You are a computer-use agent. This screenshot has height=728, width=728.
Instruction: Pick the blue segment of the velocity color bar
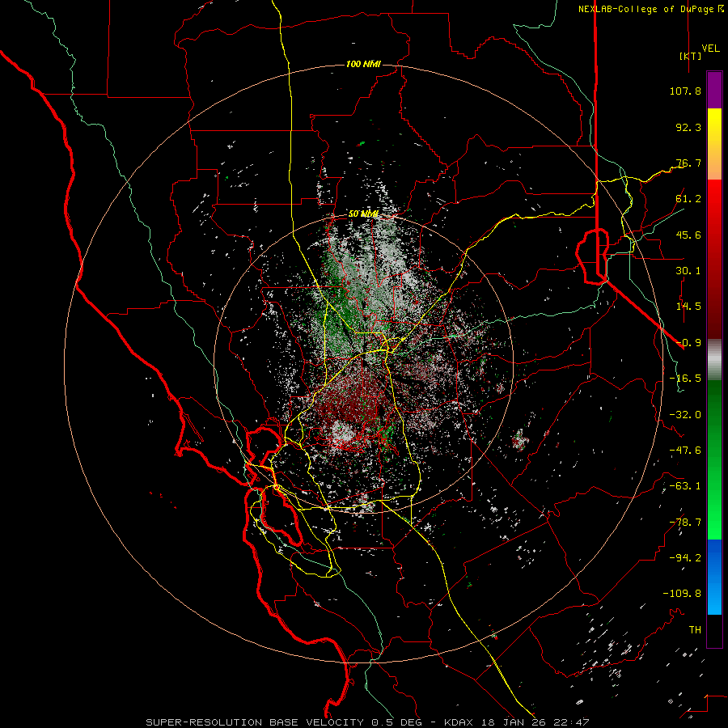714,577
